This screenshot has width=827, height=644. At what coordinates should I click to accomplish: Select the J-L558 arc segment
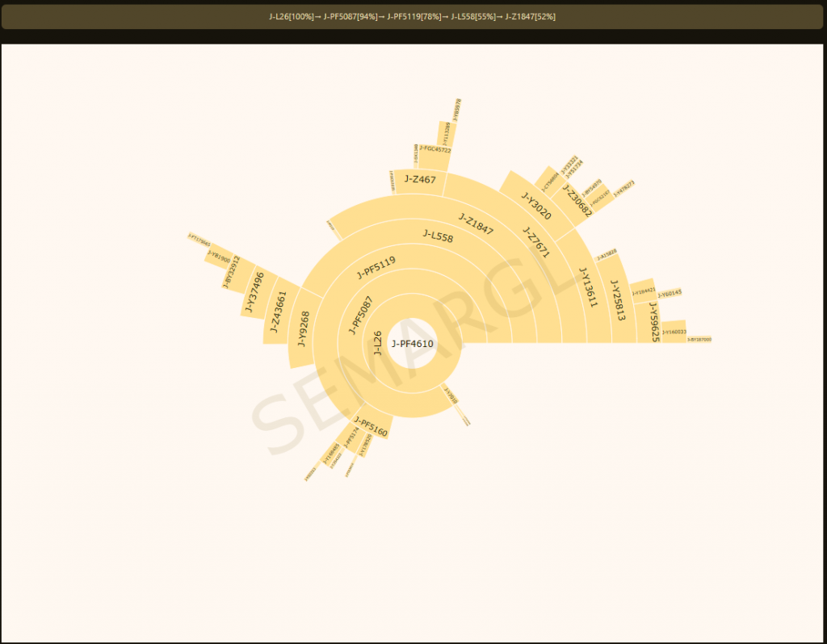coord(439,236)
